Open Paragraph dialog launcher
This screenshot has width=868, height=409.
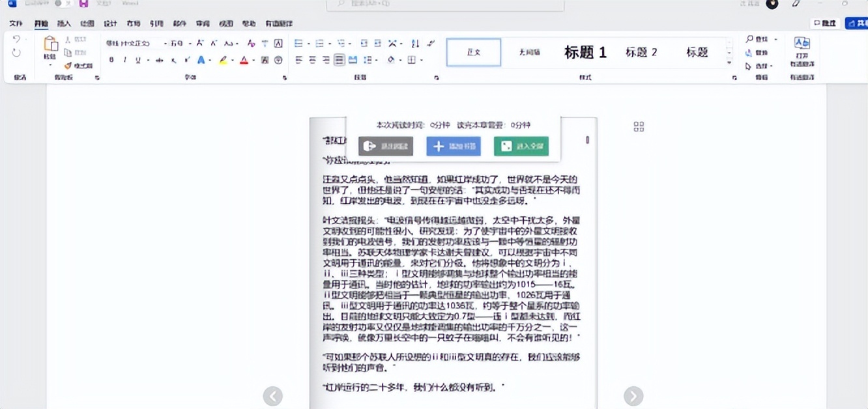[x=436, y=78]
